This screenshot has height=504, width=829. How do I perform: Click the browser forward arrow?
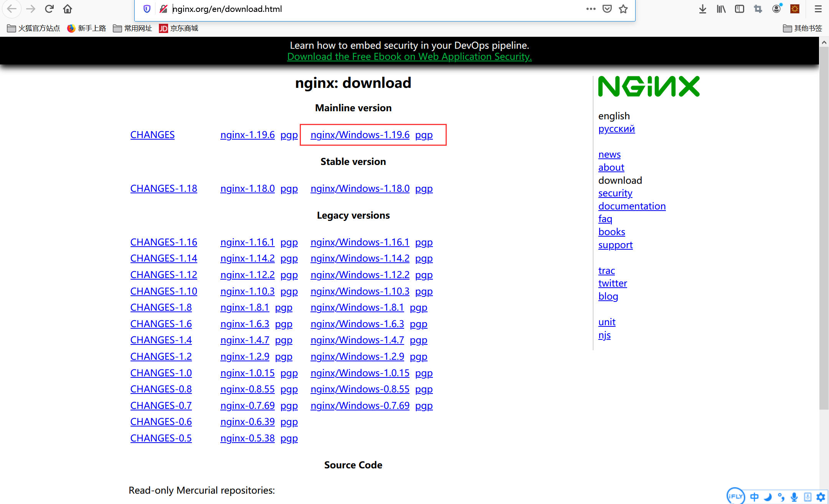pyautogui.click(x=31, y=9)
